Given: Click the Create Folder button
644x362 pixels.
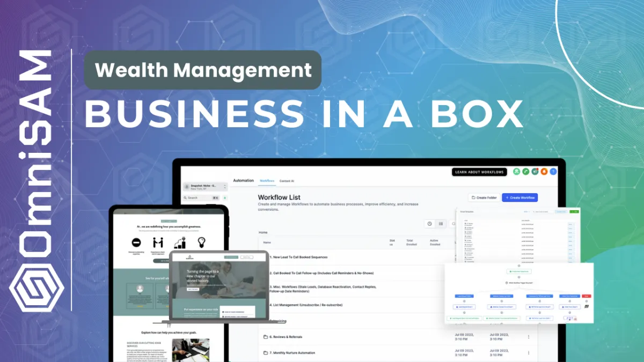Looking at the screenshot, I should 483,197.
